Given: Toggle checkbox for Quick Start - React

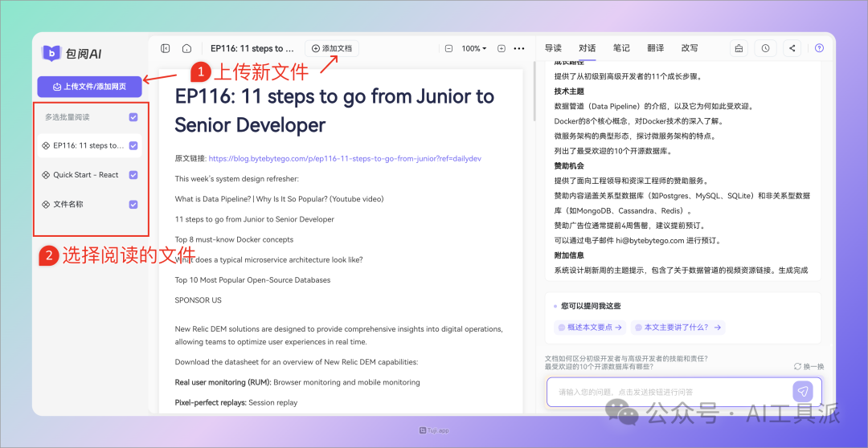Looking at the screenshot, I should coord(133,175).
